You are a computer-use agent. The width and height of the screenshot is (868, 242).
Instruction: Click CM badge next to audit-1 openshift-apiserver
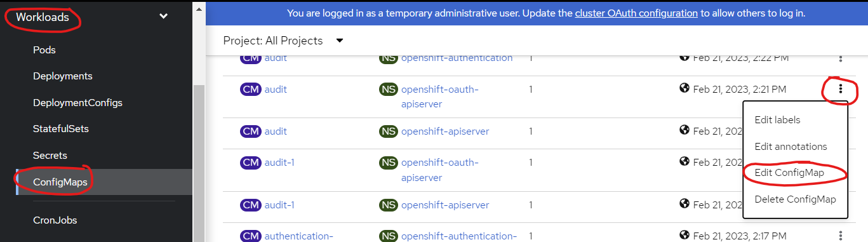pyautogui.click(x=251, y=205)
